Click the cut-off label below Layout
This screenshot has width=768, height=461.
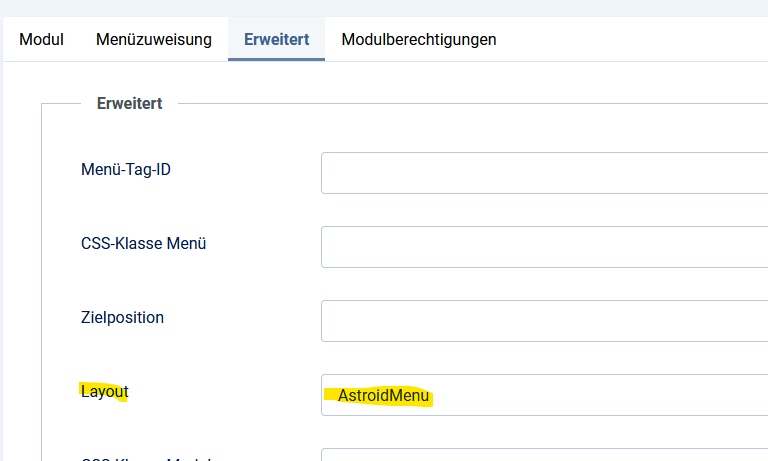pos(145,459)
